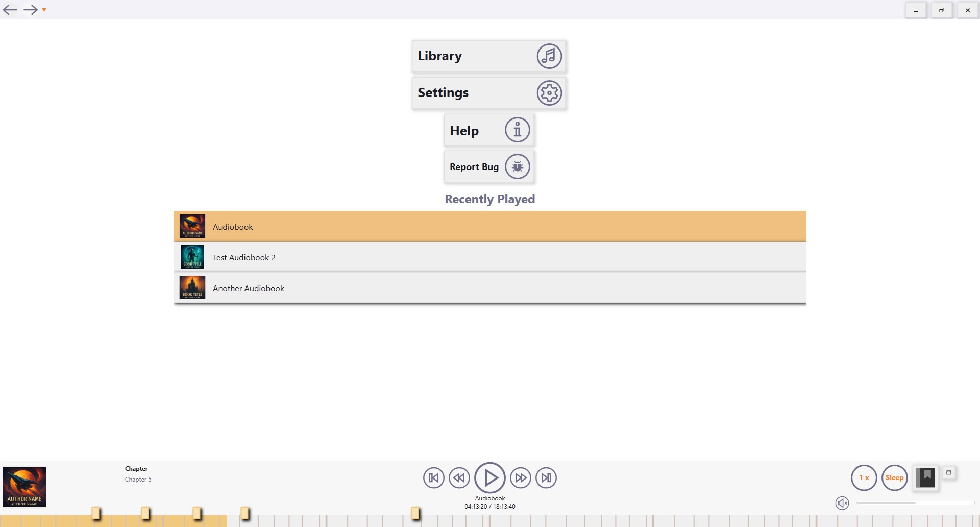Mute the audiobook volume
Viewport: 980px width, 527px height.
click(x=842, y=502)
